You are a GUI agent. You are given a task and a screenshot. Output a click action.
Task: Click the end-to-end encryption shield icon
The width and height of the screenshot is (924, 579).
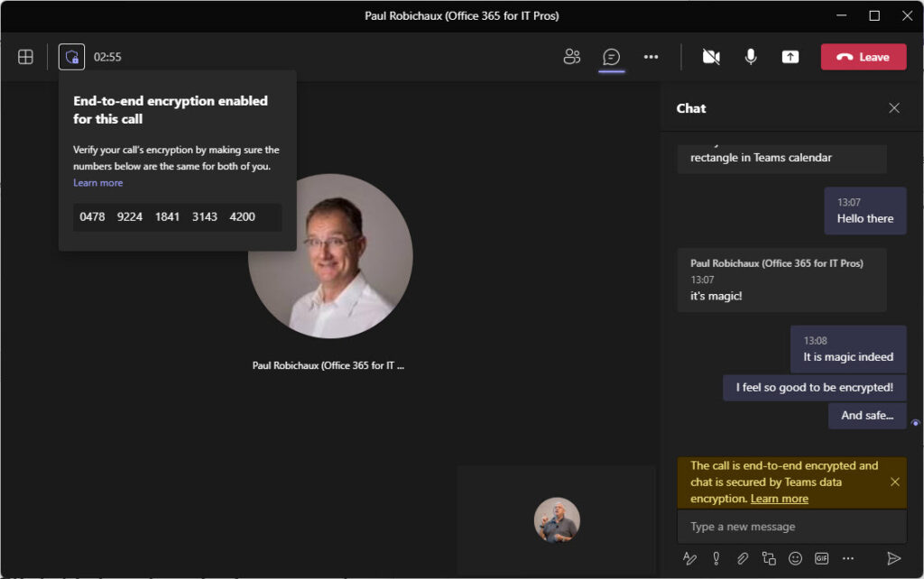(x=71, y=57)
